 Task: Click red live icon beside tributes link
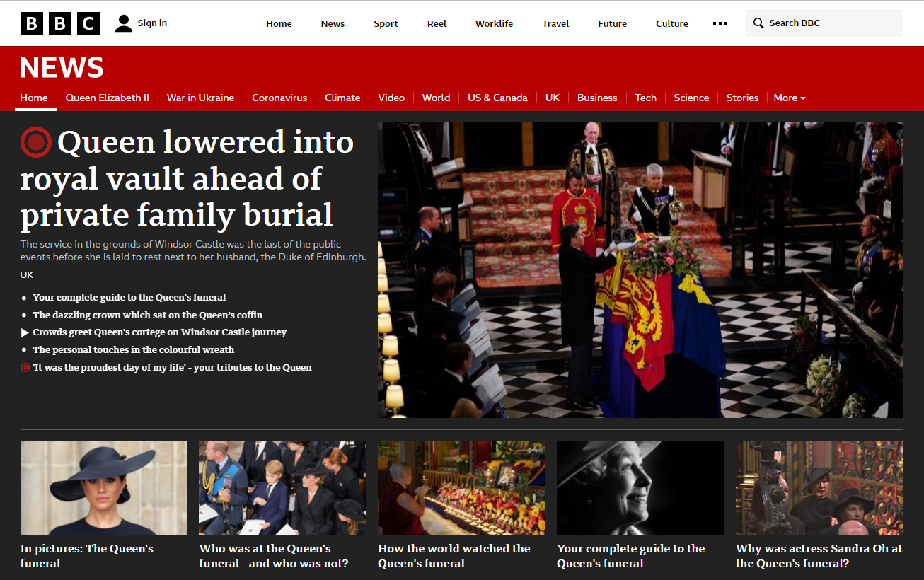coord(25,368)
